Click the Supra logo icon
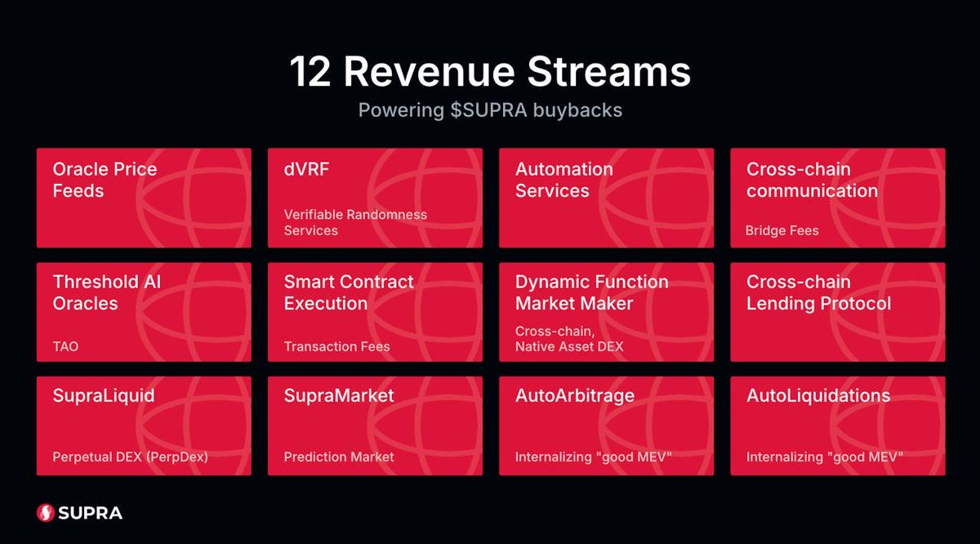Viewport: 980px width, 544px height. pyautogui.click(x=46, y=513)
